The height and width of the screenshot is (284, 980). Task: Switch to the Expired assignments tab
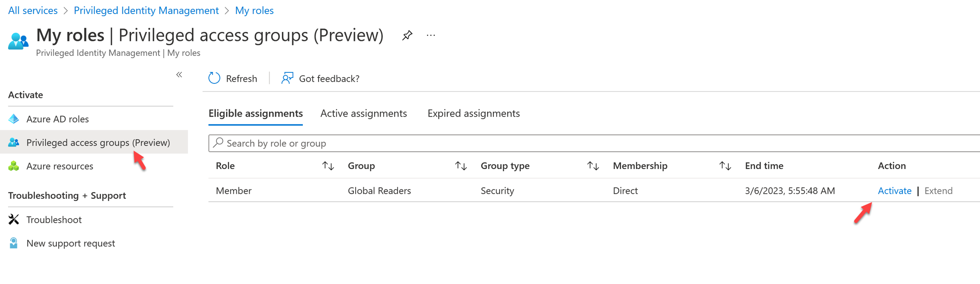pos(473,113)
